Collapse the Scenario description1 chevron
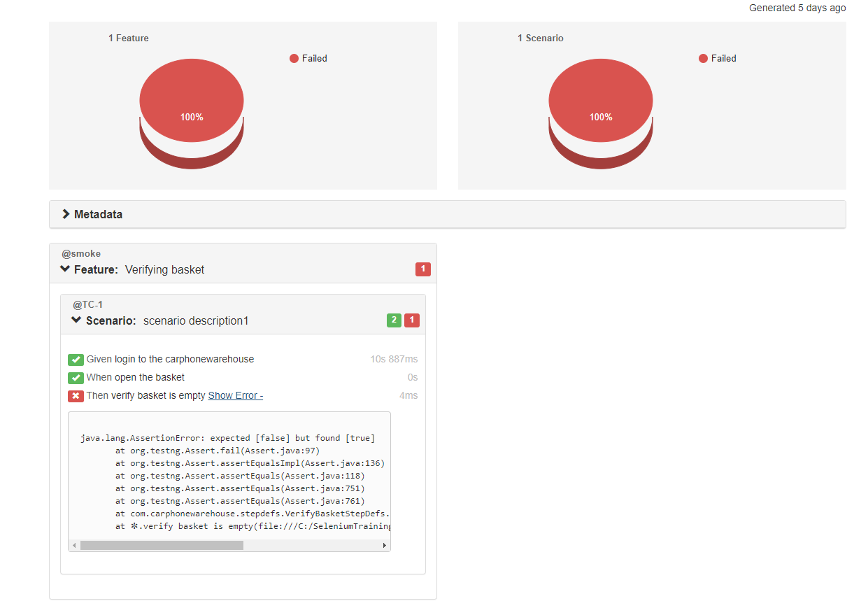 click(x=77, y=320)
